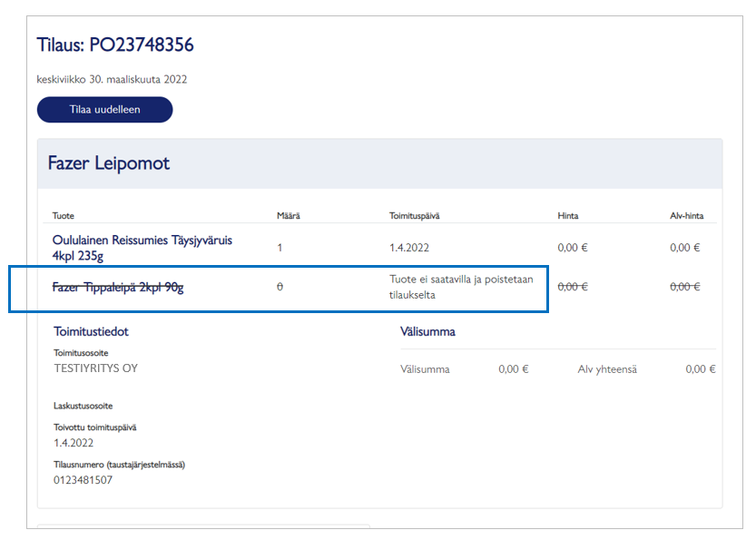756x540 pixels.
Task: Click the Toimituspäivä column header
Action: 414,216
